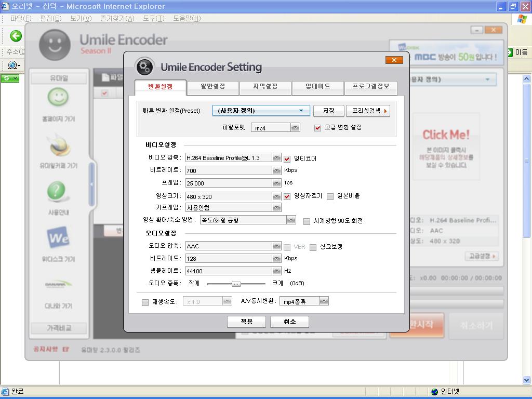
Task: Enable the 싱크보정 checkbox
Action: point(313,247)
